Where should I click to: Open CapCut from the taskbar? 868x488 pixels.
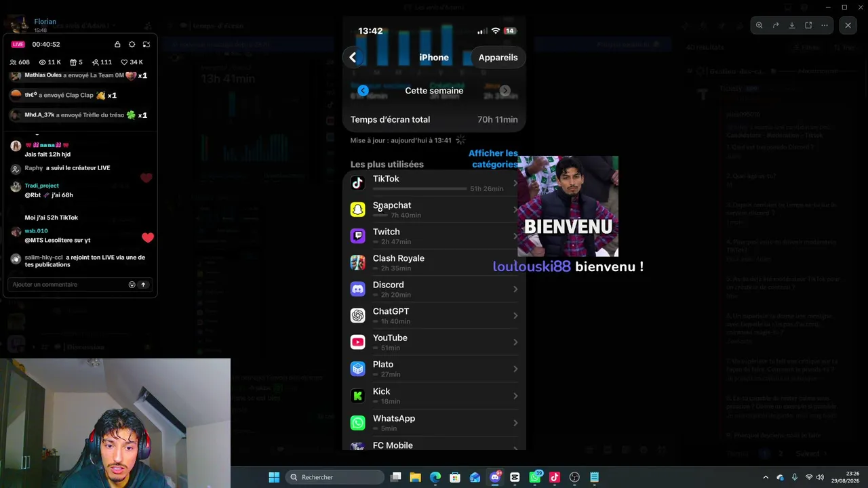click(515, 477)
